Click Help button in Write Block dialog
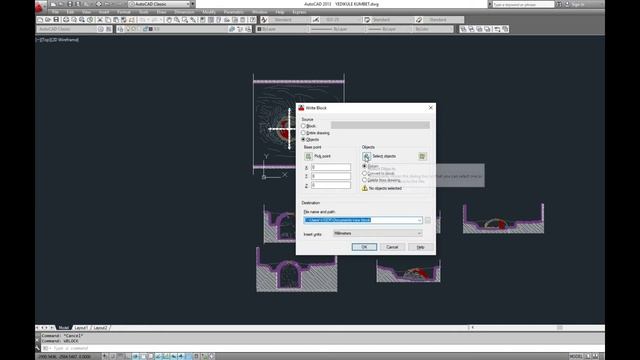 click(420, 247)
